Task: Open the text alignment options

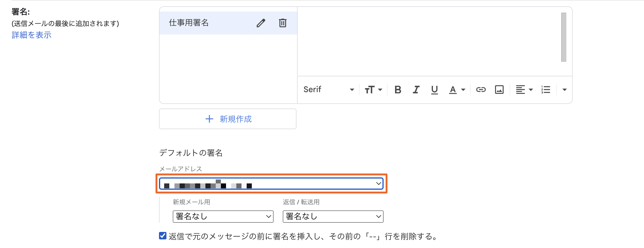Action: (x=524, y=90)
